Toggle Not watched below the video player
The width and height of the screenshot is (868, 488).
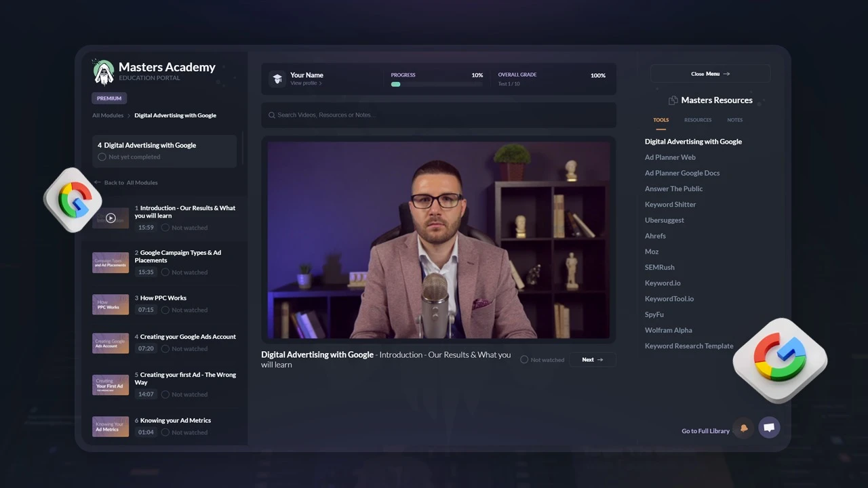(x=524, y=360)
